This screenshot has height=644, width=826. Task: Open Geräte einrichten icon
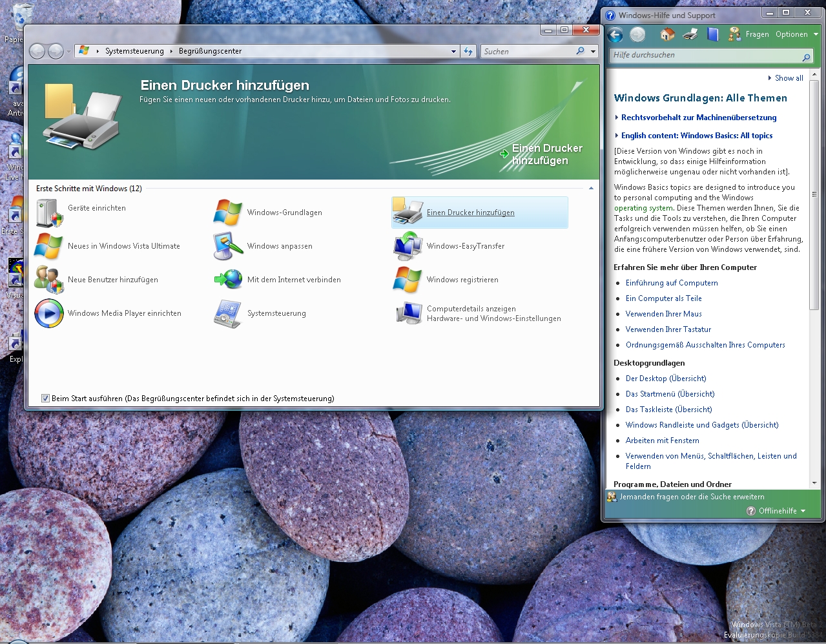tap(49, 213)
